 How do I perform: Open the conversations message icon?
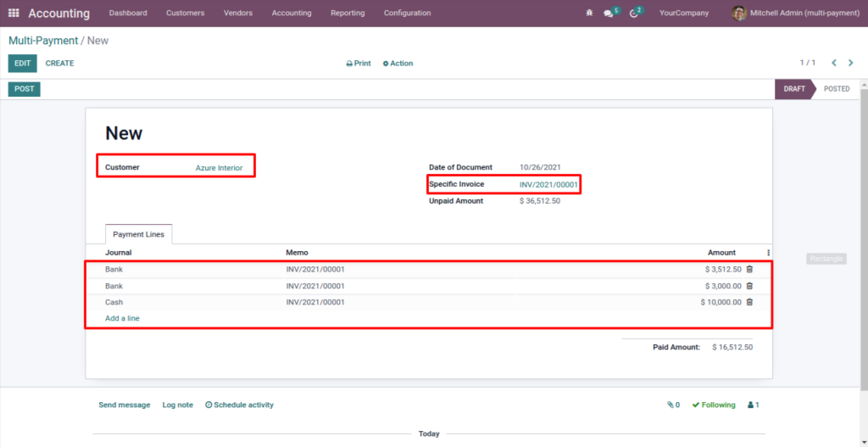pos(609,14)
